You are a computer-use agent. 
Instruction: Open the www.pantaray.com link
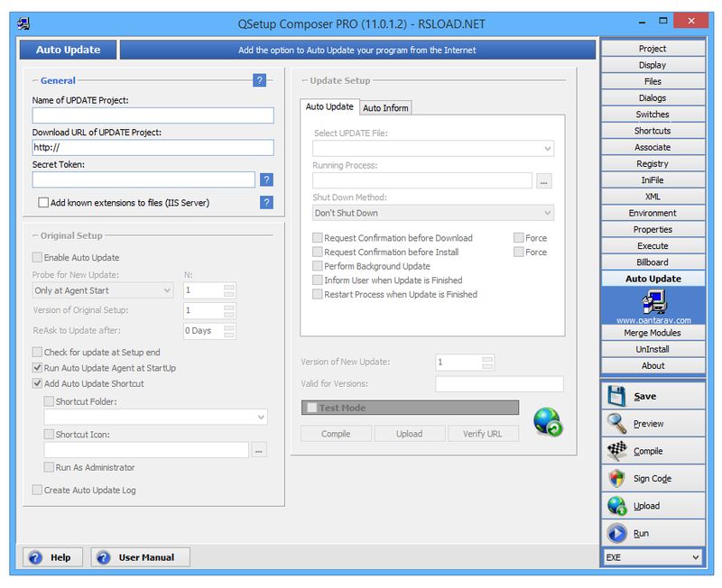tap(653, 320)
